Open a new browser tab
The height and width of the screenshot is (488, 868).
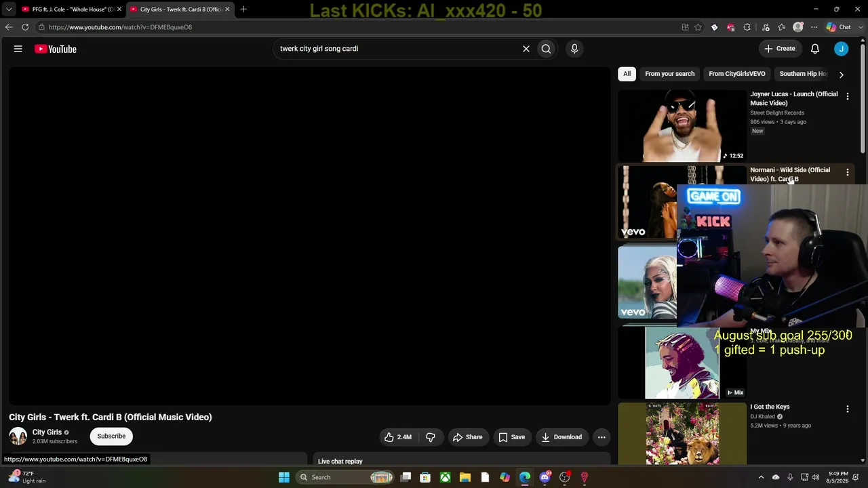coord(243,9)
